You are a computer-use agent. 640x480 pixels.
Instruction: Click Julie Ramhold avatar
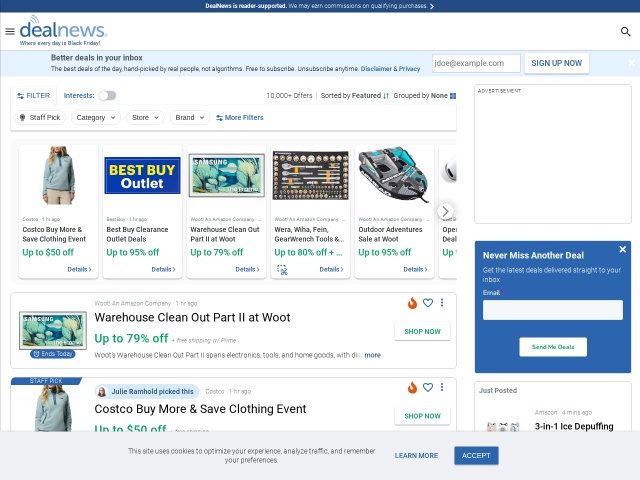(102, 391)
